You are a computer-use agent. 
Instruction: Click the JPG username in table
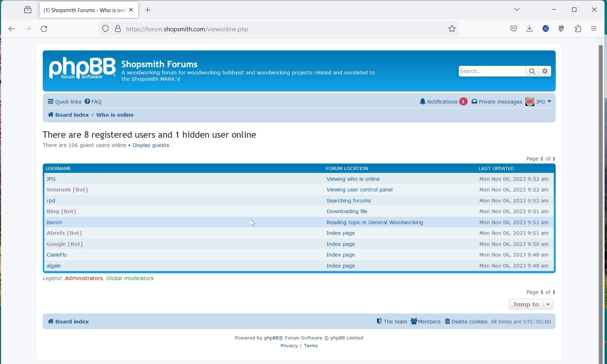point(51,179)
